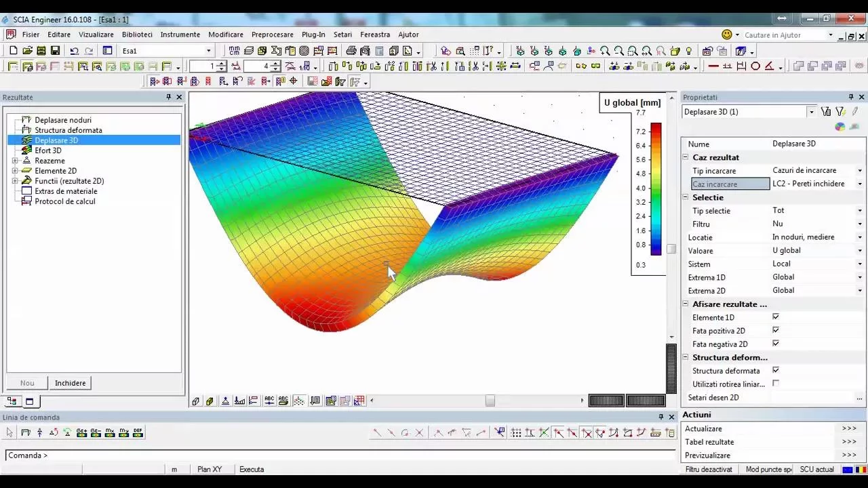This screenshot has height=488, width=868.
Task: Increase the first toolbar spinner value
Action: tap(222, 64)
